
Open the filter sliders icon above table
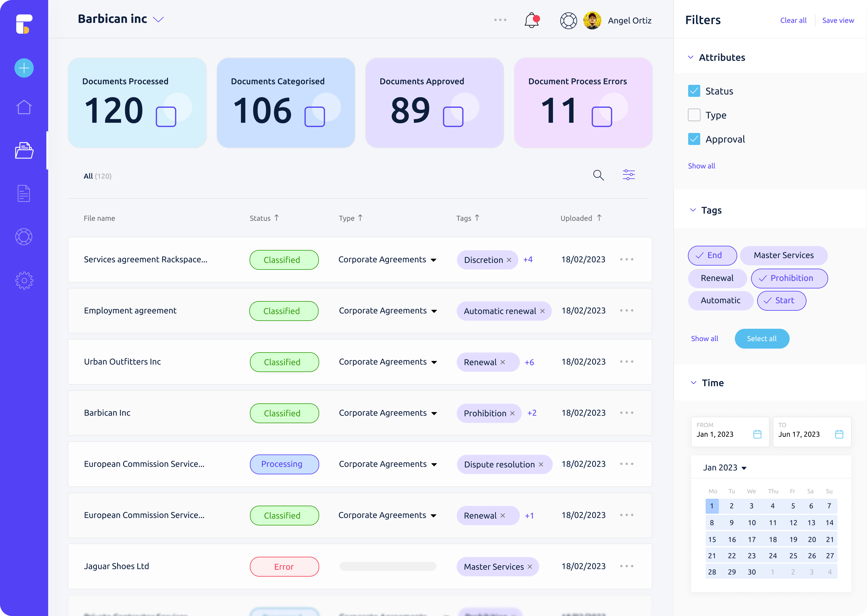pyautogui.click(x=629, y=175)
